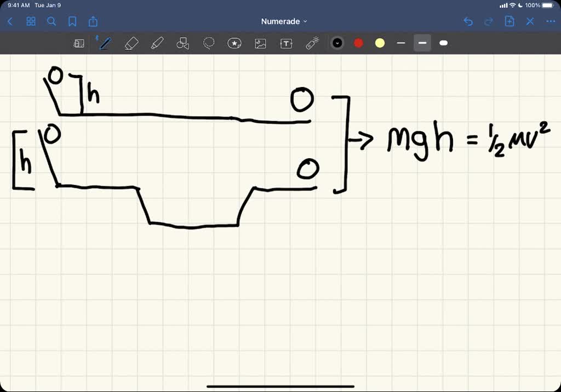This screenshot has height=392, width=561.
Task: Go back with the left chevron
Action: (10, 21)
